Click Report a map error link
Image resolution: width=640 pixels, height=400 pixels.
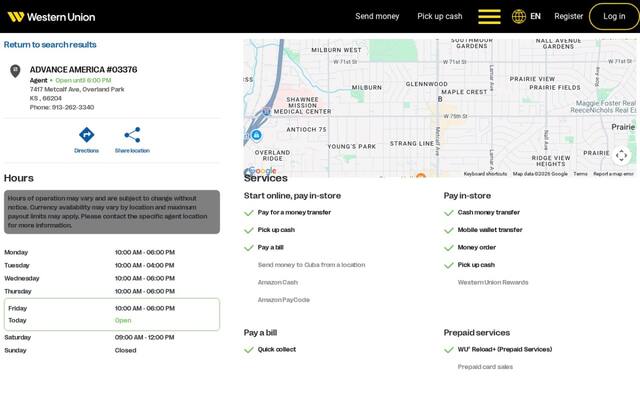click(613, 174)
